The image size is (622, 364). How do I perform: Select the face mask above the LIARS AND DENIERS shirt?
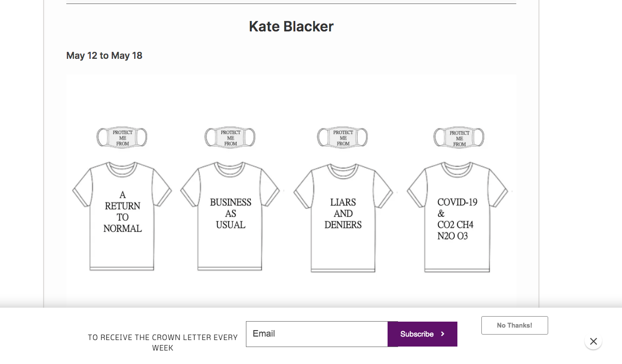tap(343, 137)
